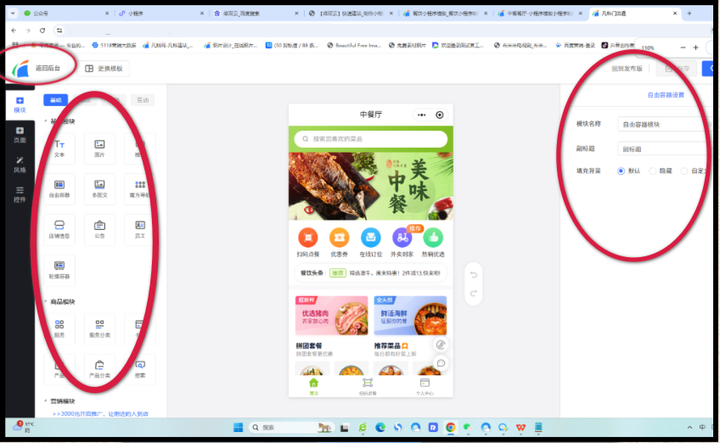The image size is (720, 443).
Task: Click the mini-program three-dots menu icon
Action: [x=422, y=115]
